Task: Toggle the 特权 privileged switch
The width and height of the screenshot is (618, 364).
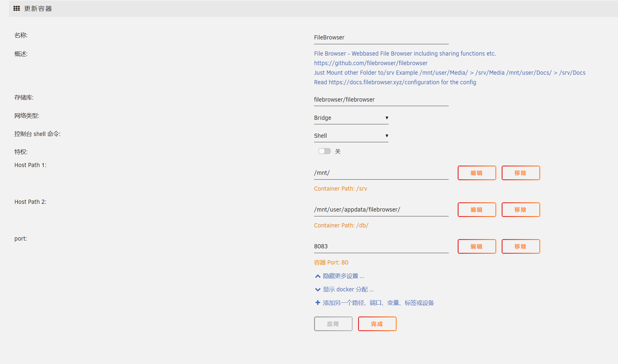Action: (325, 151)
